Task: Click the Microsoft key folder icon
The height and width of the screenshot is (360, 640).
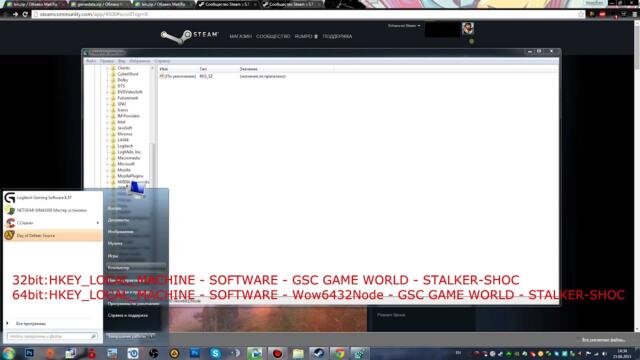Action: point(113,164)
